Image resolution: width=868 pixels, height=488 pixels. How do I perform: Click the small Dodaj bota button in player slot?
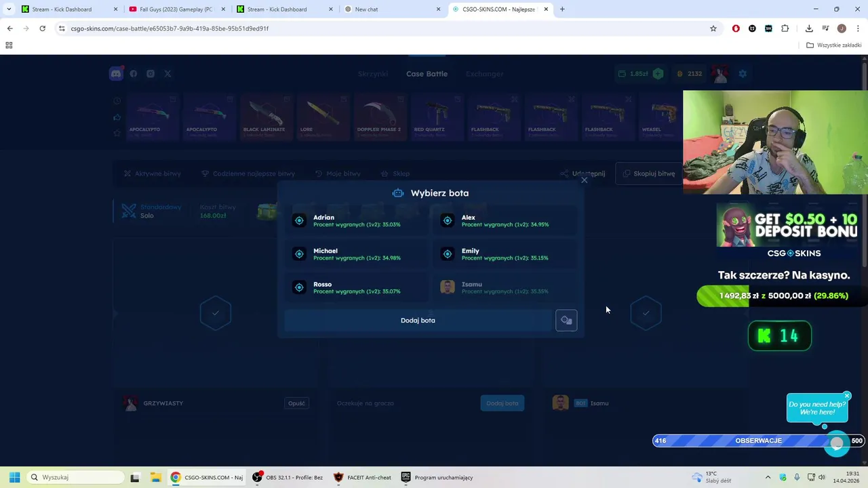click(502, 403)
